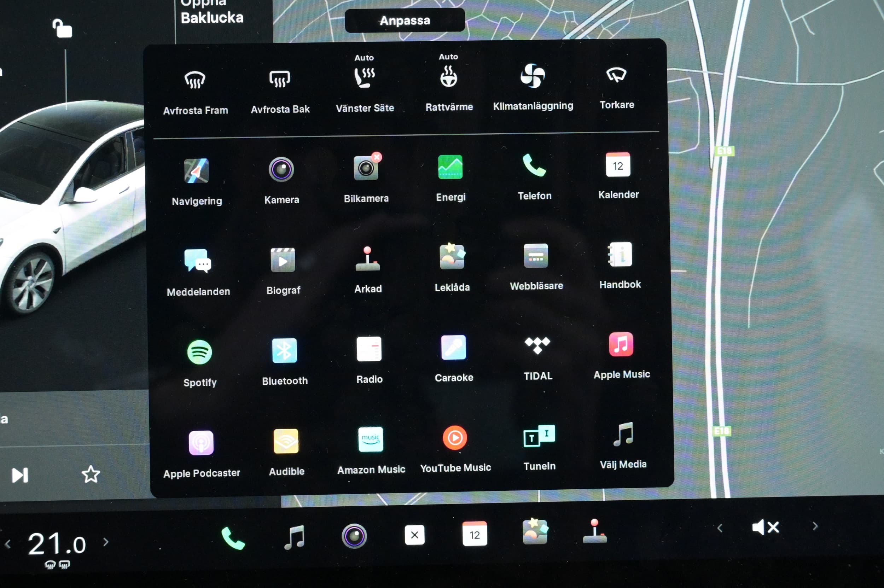Open music note media in dock
This screenshot has width=884, height=588.
295,537
